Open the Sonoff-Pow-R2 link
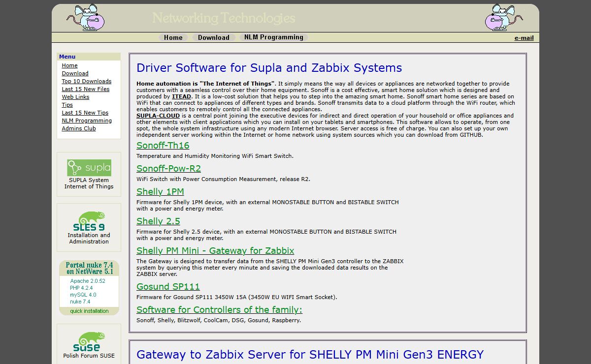The image size is (591, 364). click(168, 169)
